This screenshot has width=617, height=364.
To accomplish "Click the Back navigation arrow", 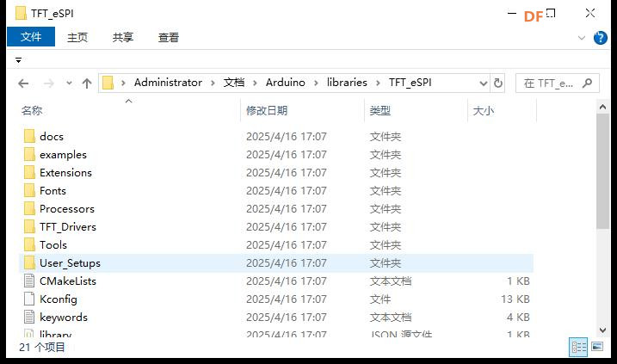I will tap(23, 83).
